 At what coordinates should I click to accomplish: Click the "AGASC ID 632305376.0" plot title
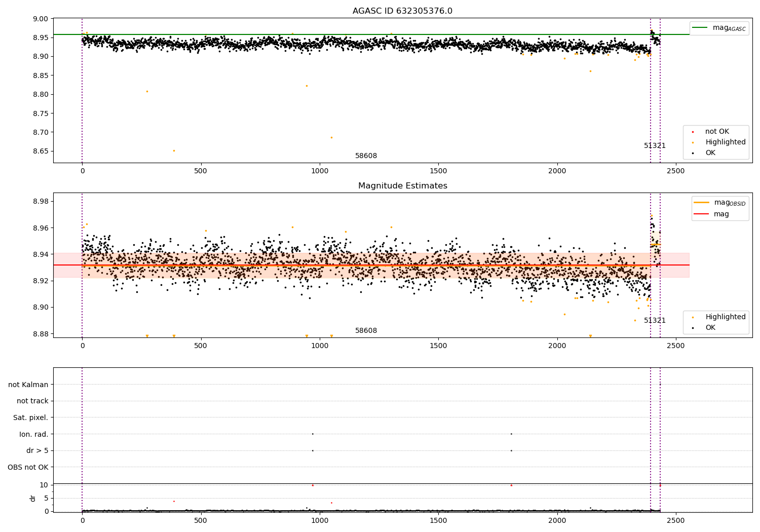[402, 11]
